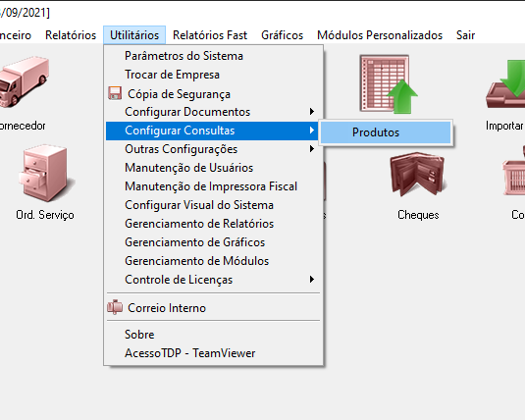Expand Outras Configurações submenu arrow
The image size is (525, 420).
(312, 149)
